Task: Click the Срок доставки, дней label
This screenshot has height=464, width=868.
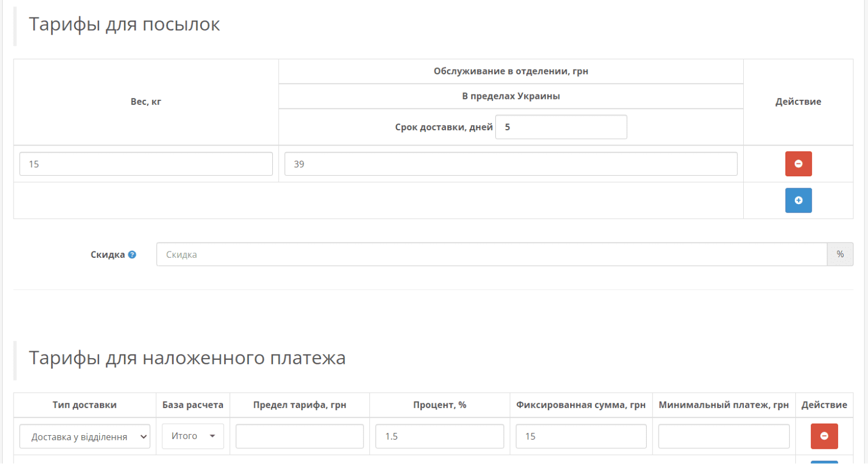Action: (444, 127)
